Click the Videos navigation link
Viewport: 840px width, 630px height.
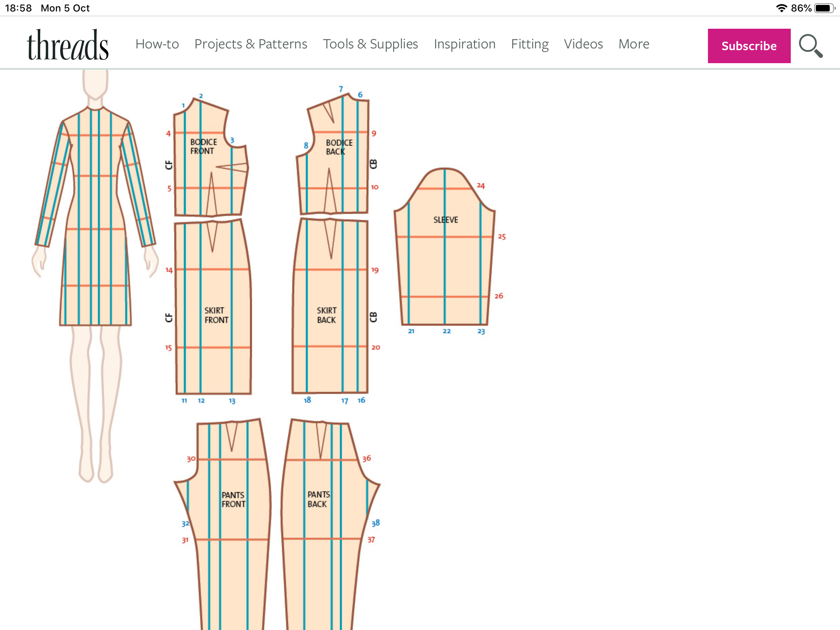[584, 44]
